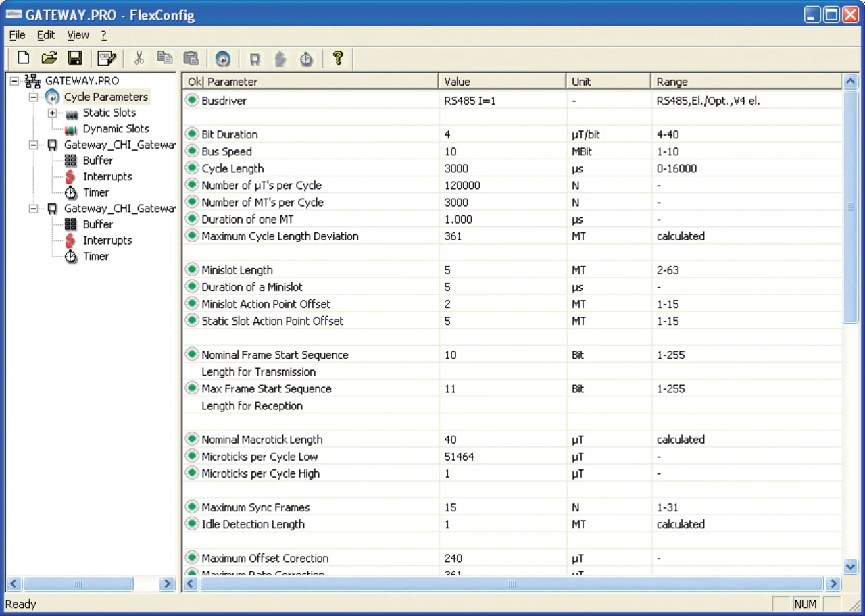Open the View menu
The width and height of the screenshot is (865, 616).
tap(78, 35)
